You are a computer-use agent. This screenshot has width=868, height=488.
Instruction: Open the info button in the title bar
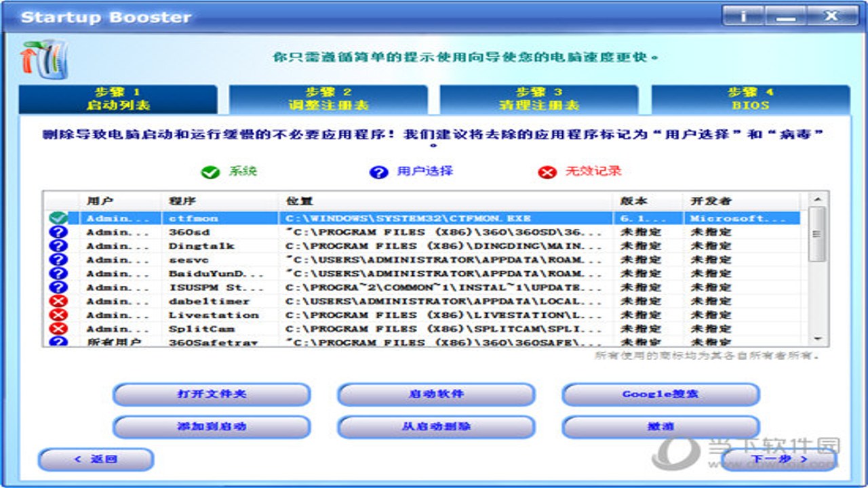point(743,16)
